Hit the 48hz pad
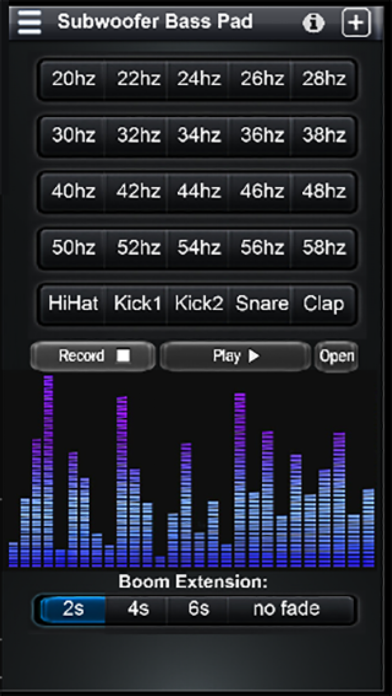 (x=323, y=192)
